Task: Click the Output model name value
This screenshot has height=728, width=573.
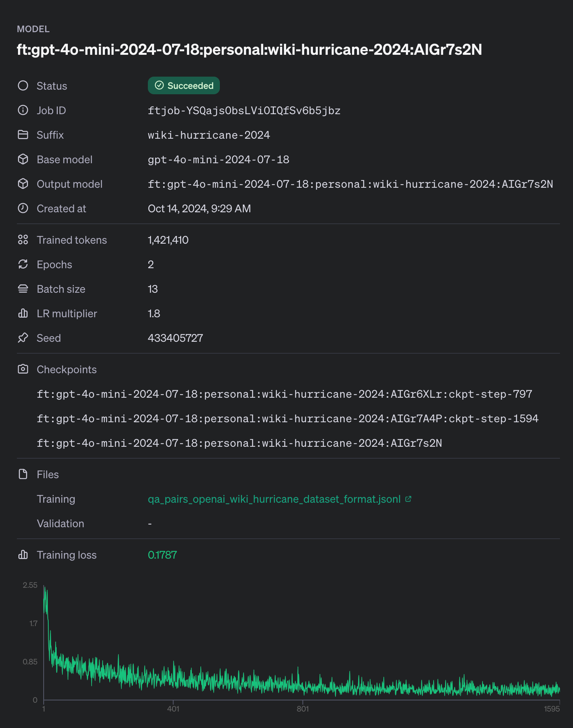Action: pos(350,184)
